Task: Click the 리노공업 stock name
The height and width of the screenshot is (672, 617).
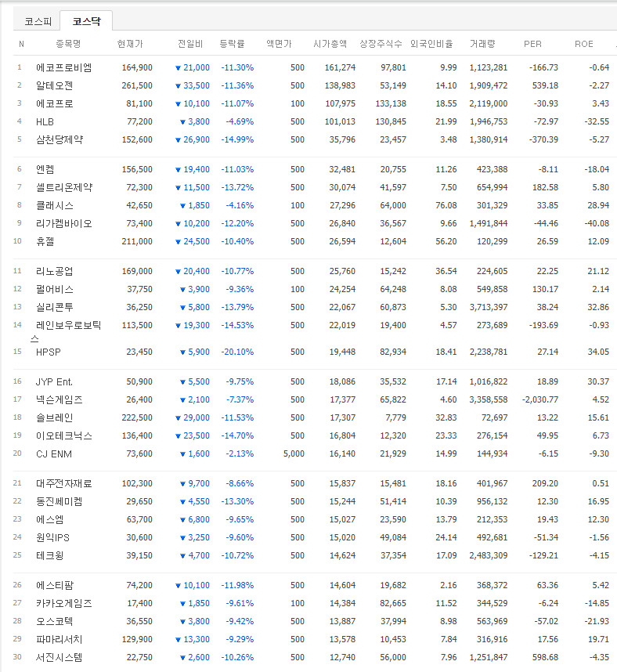Action: tap(54, 271)
